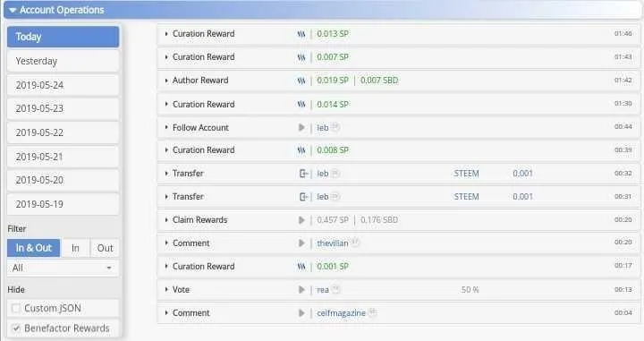Click the info badge beside leb at 00:32
644x341 pixels.
click(x=335, y=173)
